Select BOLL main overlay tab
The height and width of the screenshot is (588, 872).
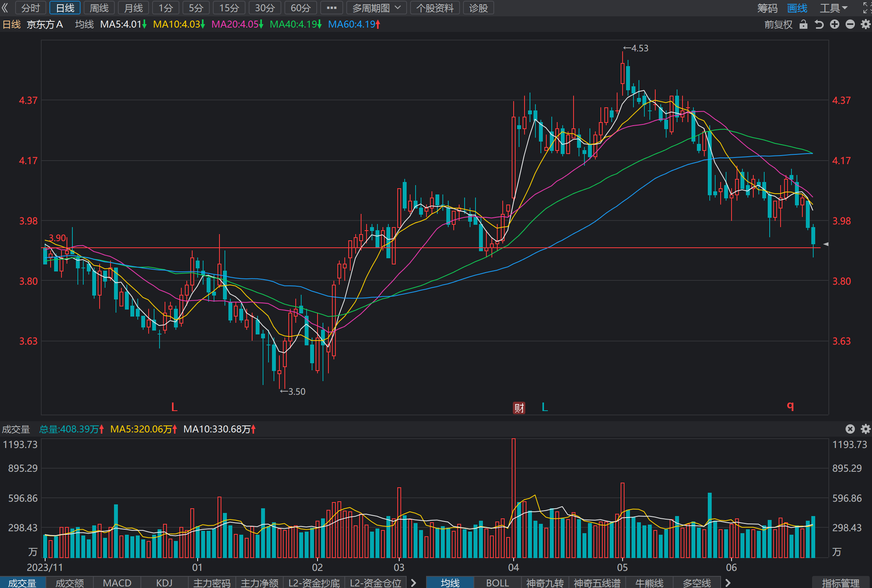[x=498, y=583]
